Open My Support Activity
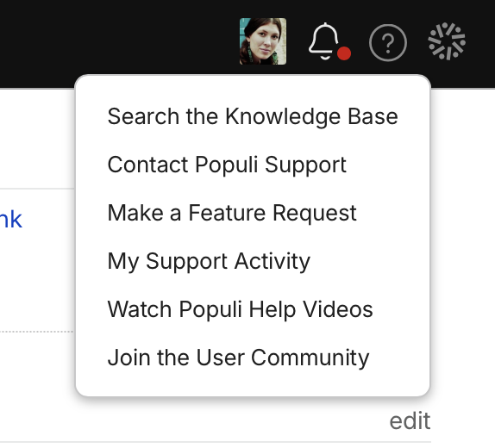Screen dimensions: 495x448 point(209,262)
